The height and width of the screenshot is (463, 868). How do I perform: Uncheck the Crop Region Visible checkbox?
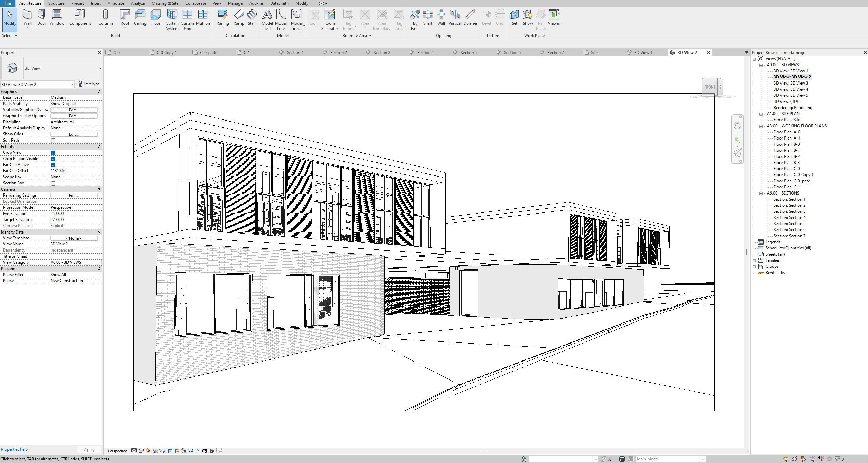[53, 159]
